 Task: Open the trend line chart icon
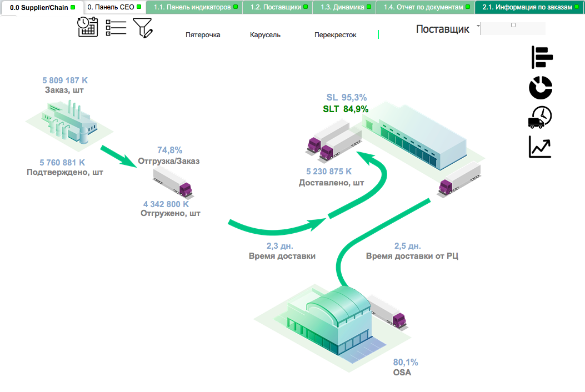[x=540, y=147]
